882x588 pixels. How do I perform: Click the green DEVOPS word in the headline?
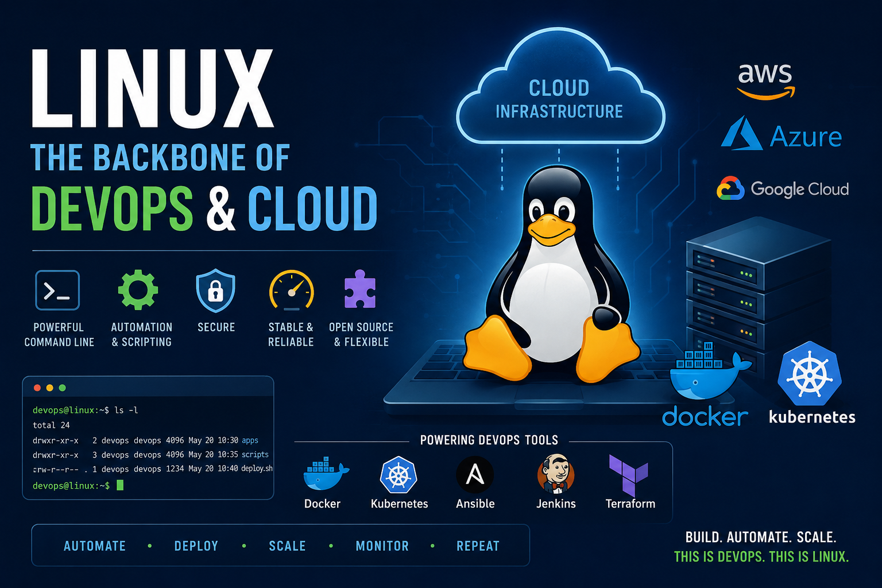click(x=113, y=208)
